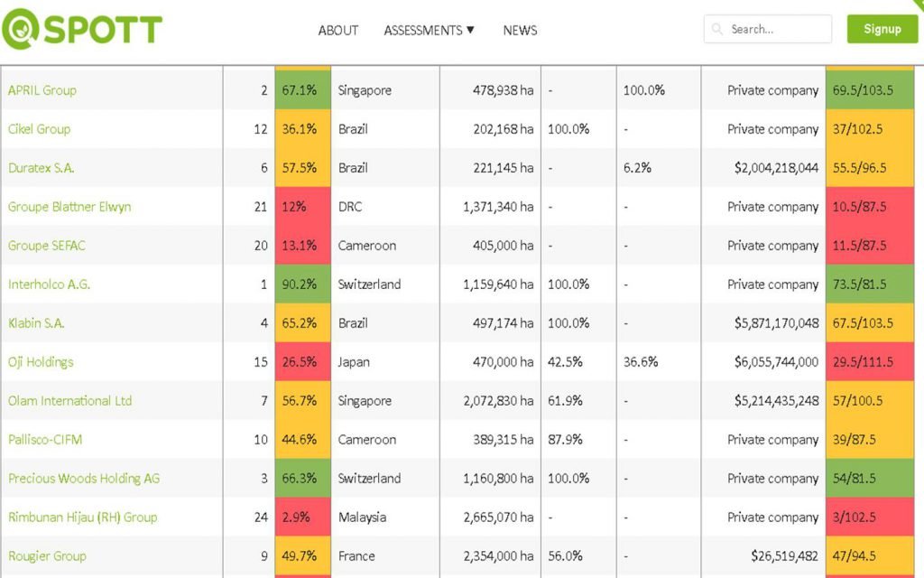This screenshot has width=924, height=578.
Task: Click Rimbunan Hijau (RH) Group link
Action: [82, 517]
